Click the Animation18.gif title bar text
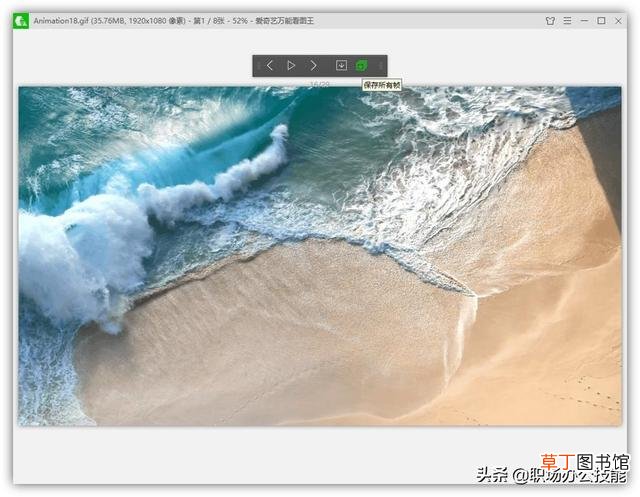Screen dimensions: 640x497 [x=173, y=21]
